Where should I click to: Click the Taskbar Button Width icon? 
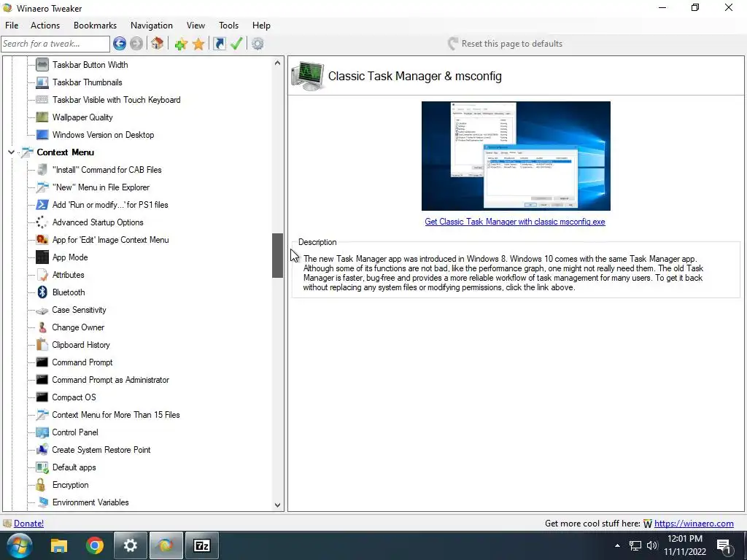(x=42, y=65)
